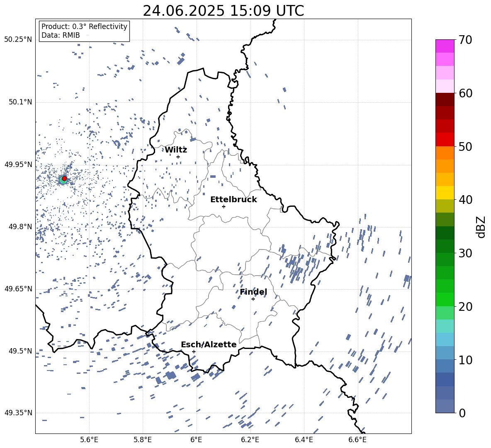This screenshot has width=491, height=448.
Task: Click the 6°E longitude label
Action: (x=196, y=440)
